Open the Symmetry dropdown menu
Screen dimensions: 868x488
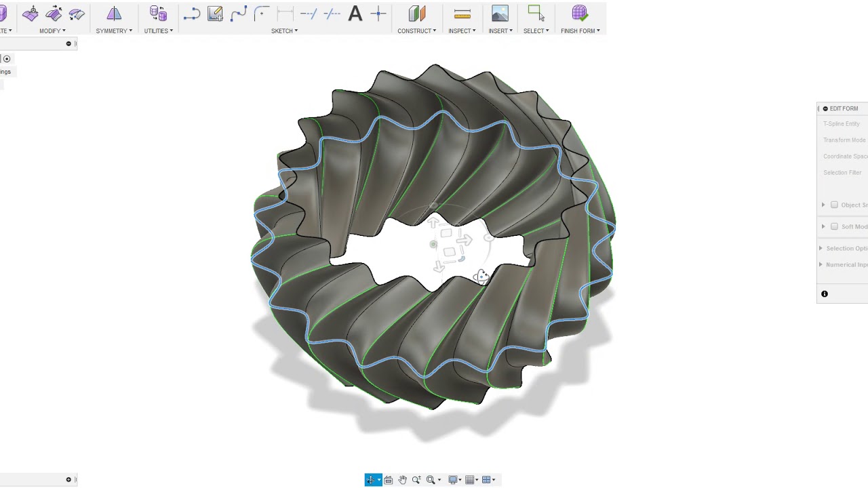click(114, 30)
